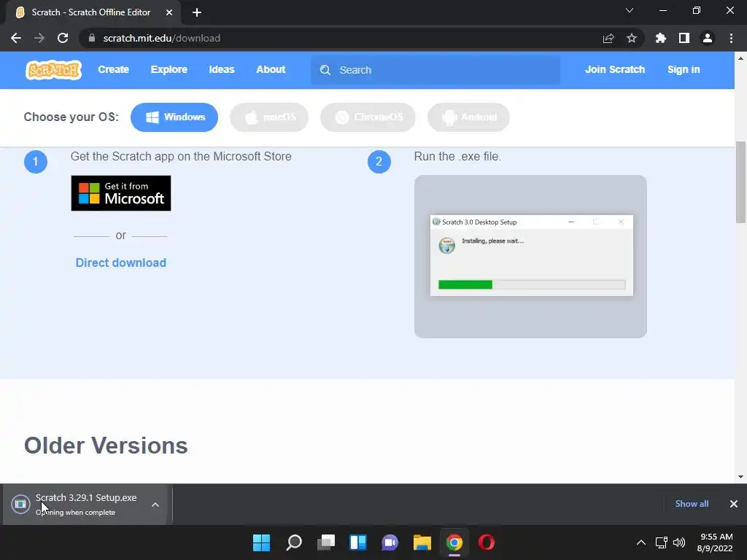
Task: Open the Windows Start menu
Action: point(262,542)
